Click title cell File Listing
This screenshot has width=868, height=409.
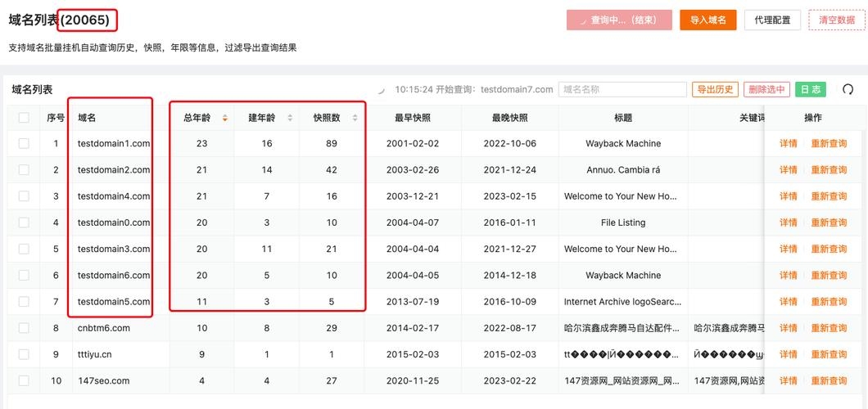coord(623,222)
